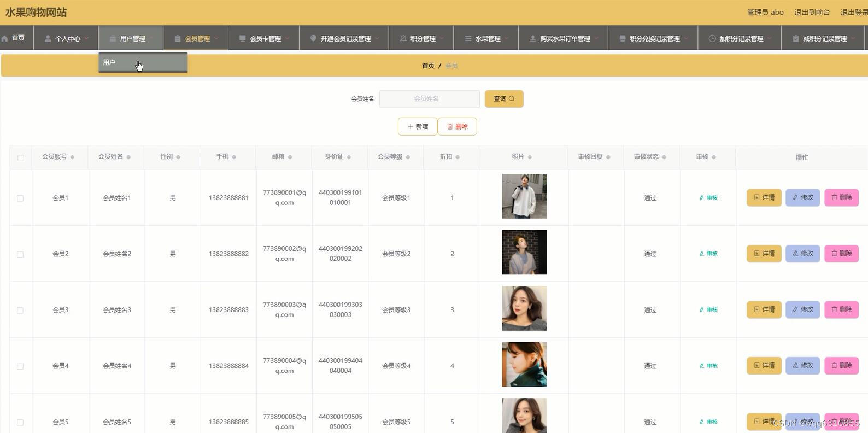This screenshot has height=433, width=868.
Task: Click the sort arrows for 审核状态 column
Action: pos(664,157)
